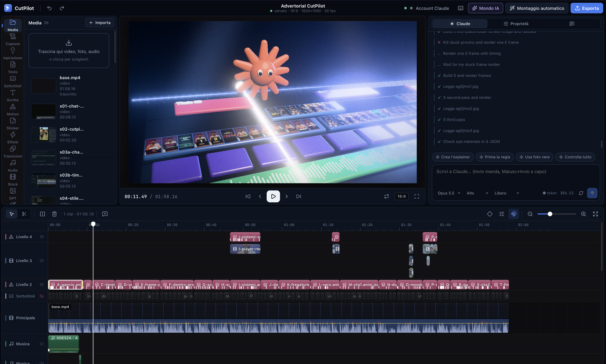
Task: Click the keyframe diamond icon
Action: (490, 214)
